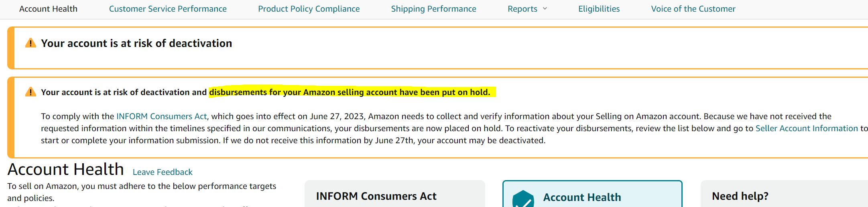
Task: Click the warning icon beside the disbursements hold notice
Action: click(x=30, y=92)
